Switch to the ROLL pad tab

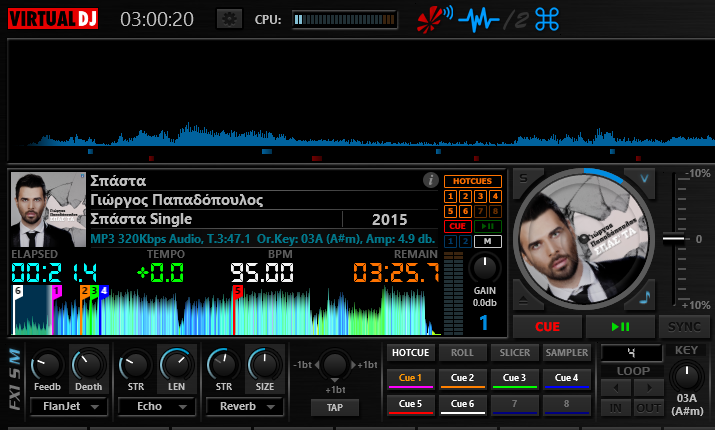(462, 352)
